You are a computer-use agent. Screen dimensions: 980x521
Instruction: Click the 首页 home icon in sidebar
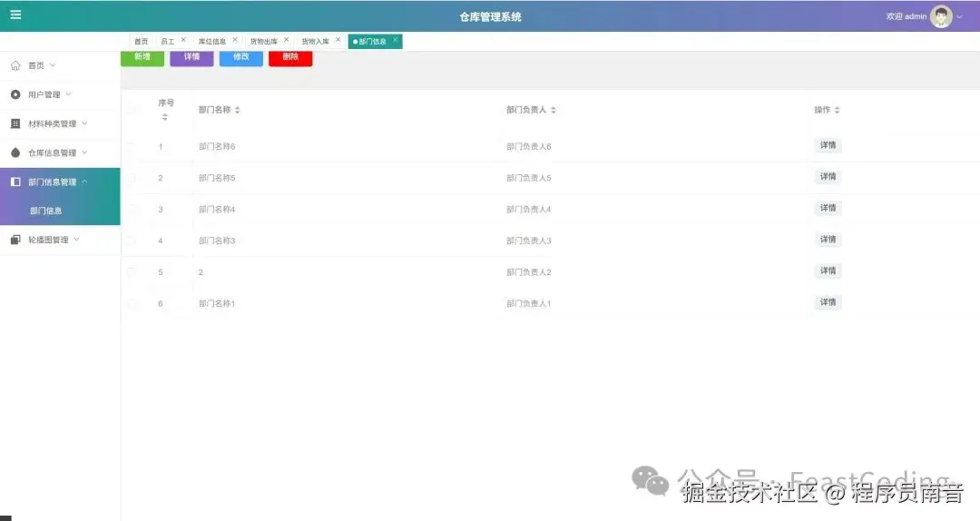(x=15, y=65)
